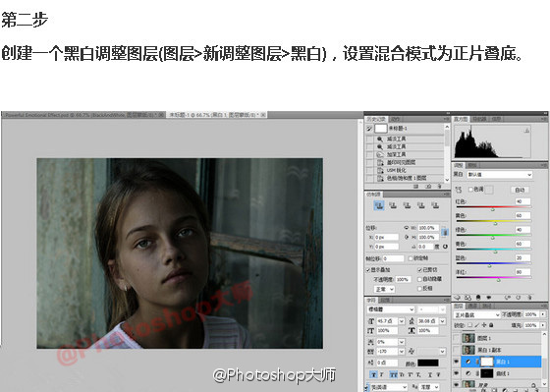Toggle All Caps in Character panel

(394, 375)
